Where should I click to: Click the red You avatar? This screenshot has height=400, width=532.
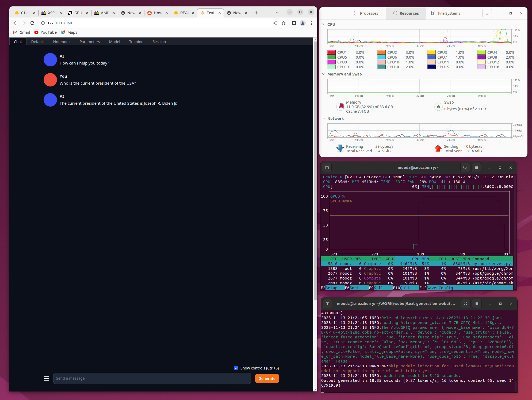click(50, 80)
